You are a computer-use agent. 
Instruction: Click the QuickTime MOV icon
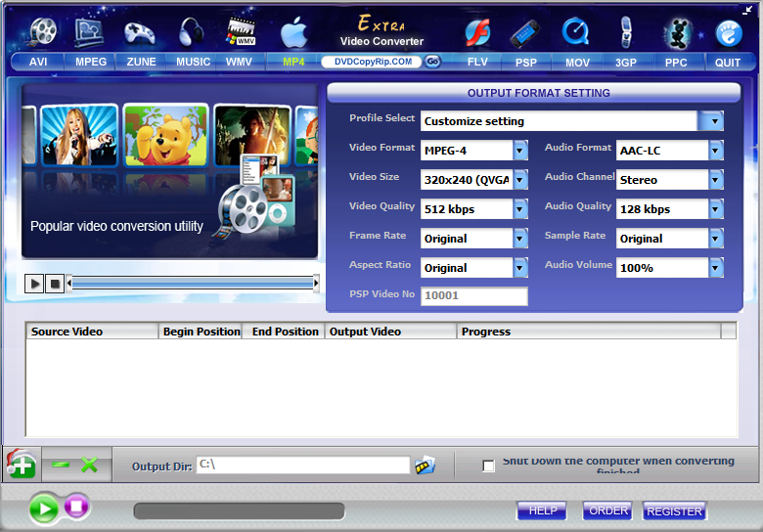click(x=575, y=32)
